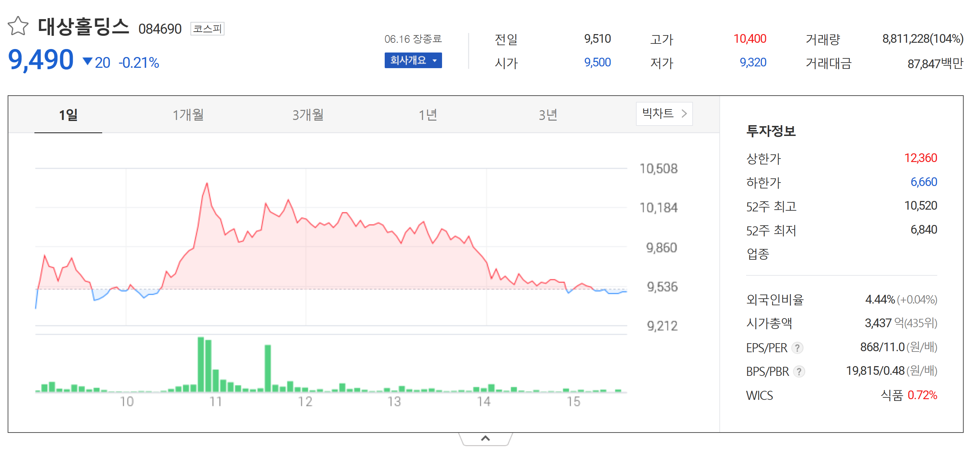Click the chart axis label 9,212

click(x=662, y=326)
